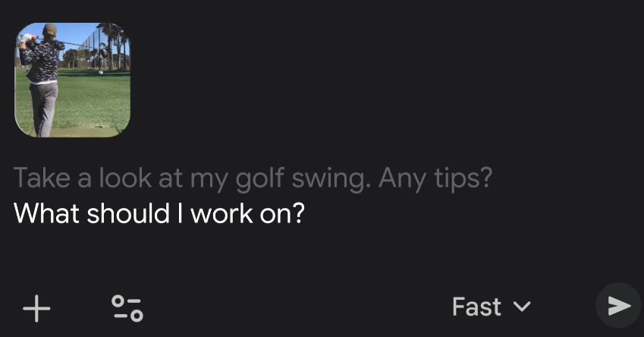
Task: Open the attached golf swing thumbnail
Action: [x=73, y=80]
